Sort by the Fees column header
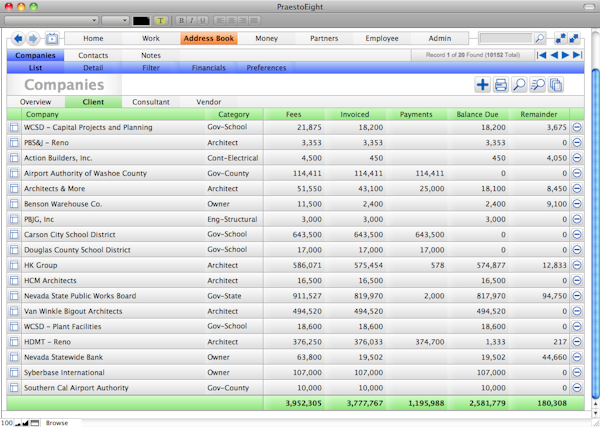Image resolution: width=600 pixels, height=427 pixels. click(x=294, y=114)
